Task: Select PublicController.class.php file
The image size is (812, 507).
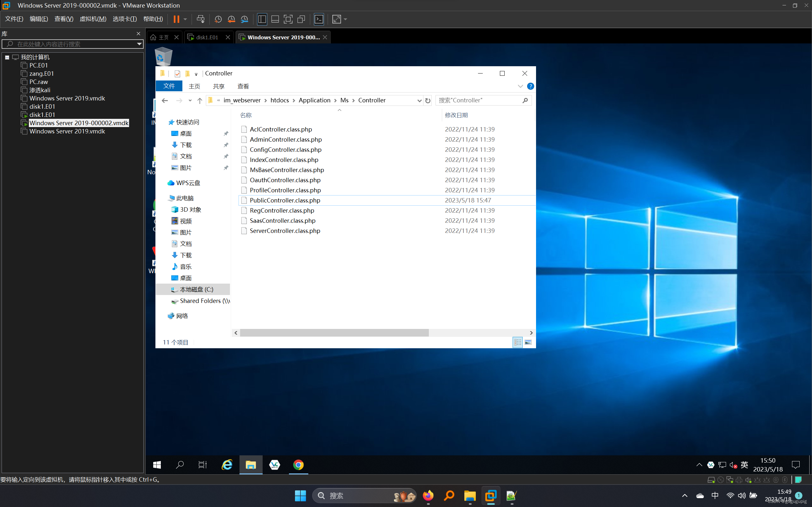Action: pos(285,200)
